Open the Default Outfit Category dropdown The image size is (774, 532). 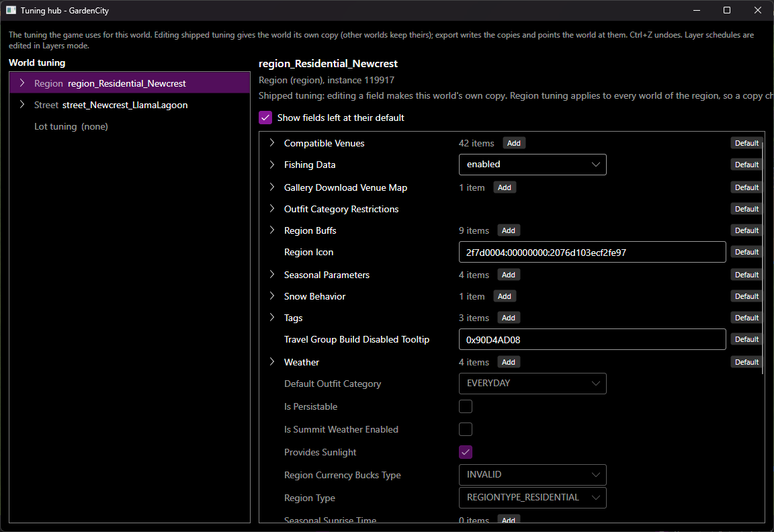[533, 384]
